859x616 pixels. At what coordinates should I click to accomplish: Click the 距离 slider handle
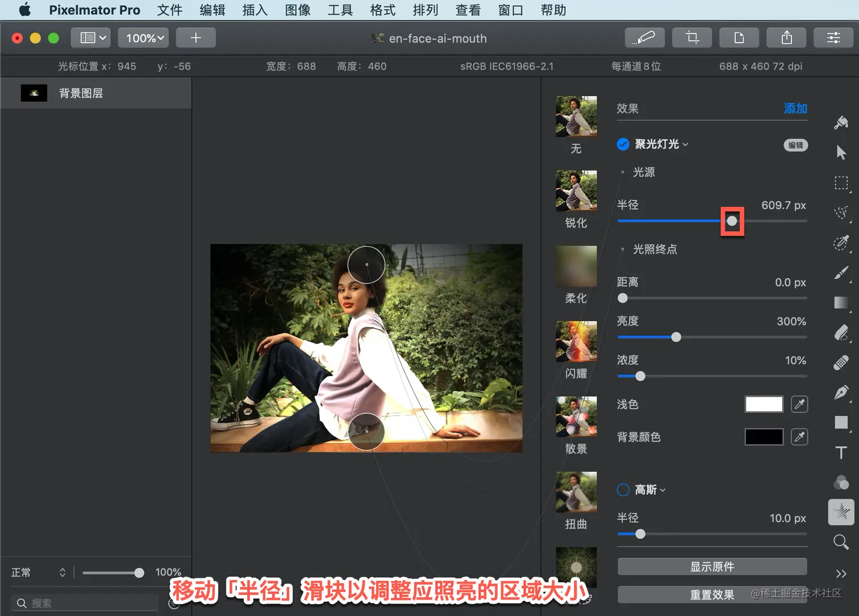click(623, 298)
